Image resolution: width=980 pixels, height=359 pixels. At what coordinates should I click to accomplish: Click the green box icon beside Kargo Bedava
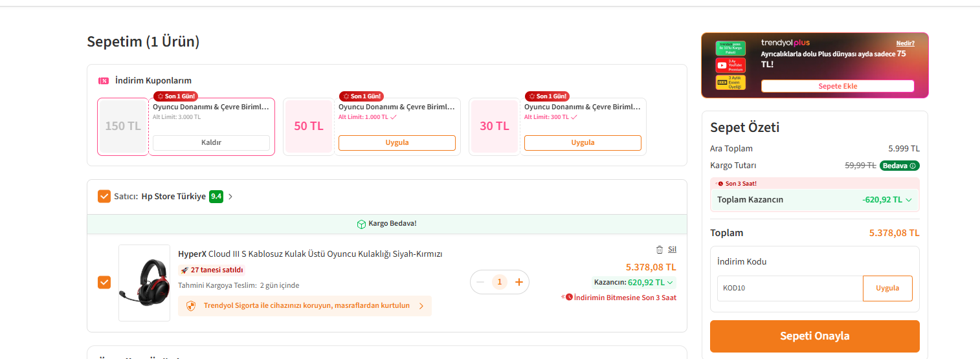pyautogui.click(x=362, y=224)
